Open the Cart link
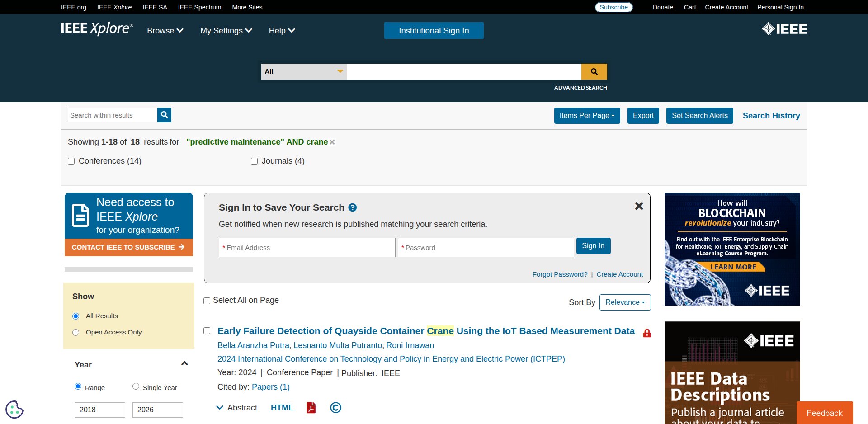Image resolution: width=868 pixels, height=424 pixels. (690, 7)
